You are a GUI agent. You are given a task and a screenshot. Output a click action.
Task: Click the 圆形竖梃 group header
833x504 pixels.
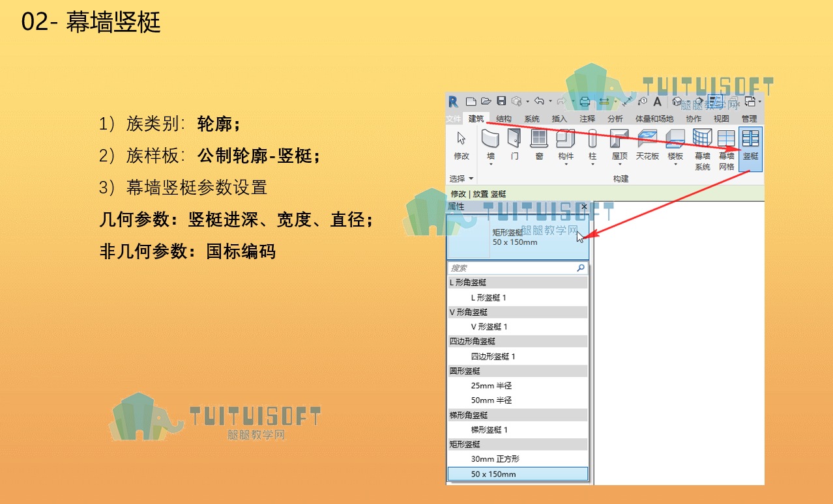point(518,371)
